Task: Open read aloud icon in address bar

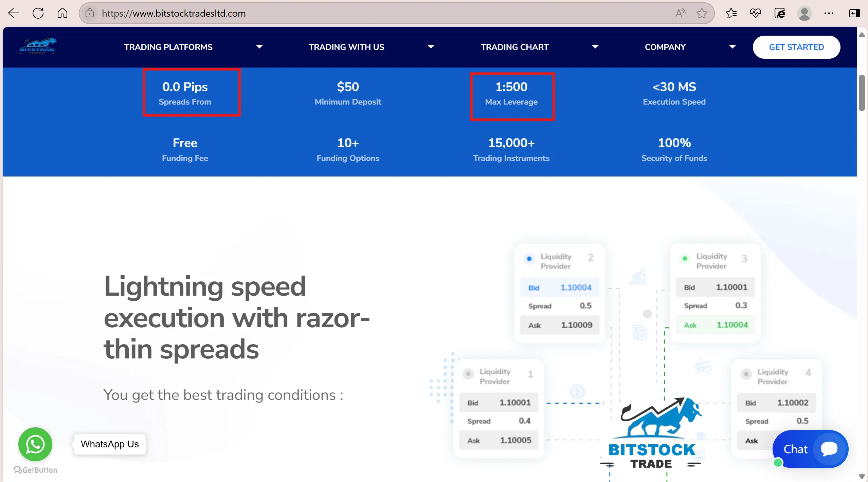Action: pos(680,13)
